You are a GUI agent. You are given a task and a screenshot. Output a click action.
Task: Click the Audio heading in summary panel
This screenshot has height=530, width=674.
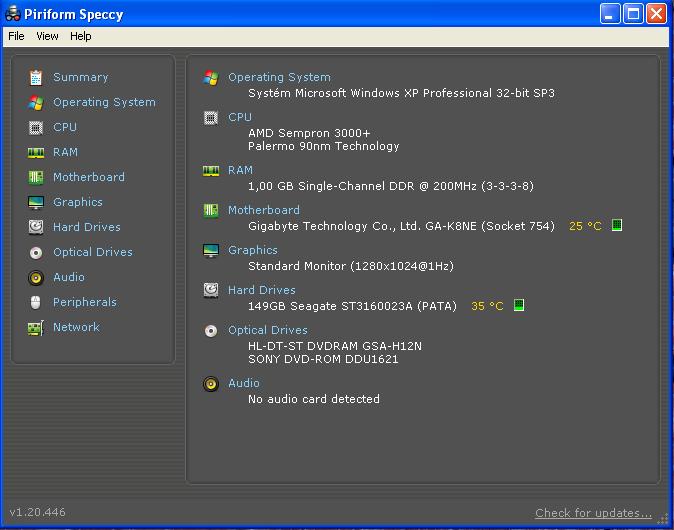point(244,383)
